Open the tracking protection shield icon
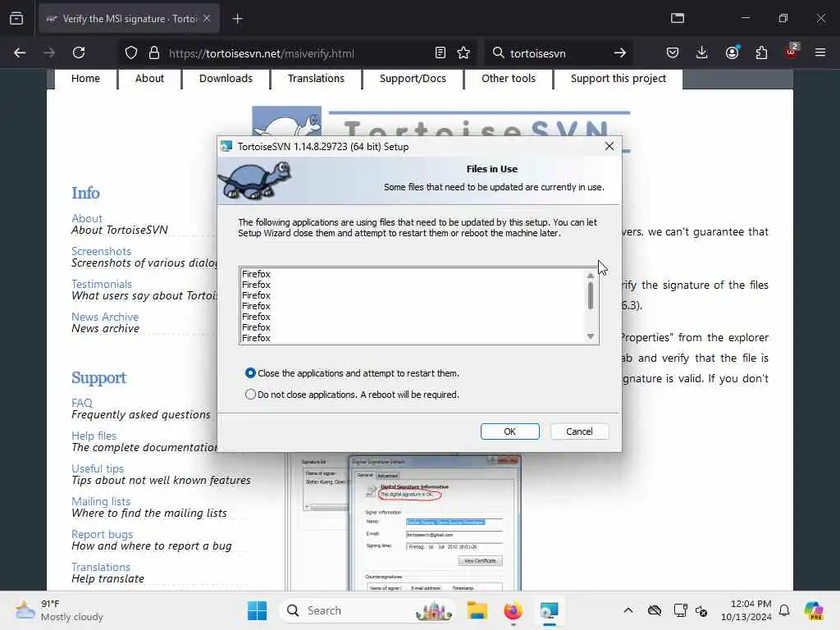 pyautogui.click(x=131, y=53)
